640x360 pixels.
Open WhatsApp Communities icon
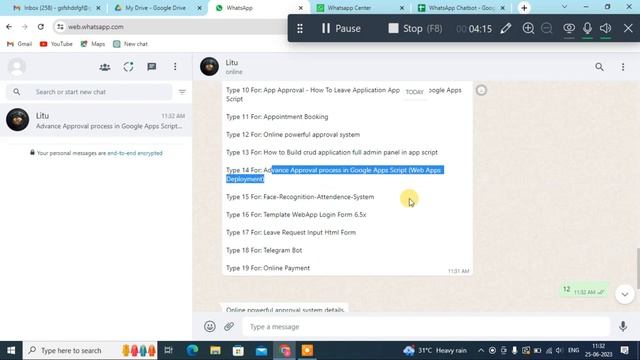point(105,67)
